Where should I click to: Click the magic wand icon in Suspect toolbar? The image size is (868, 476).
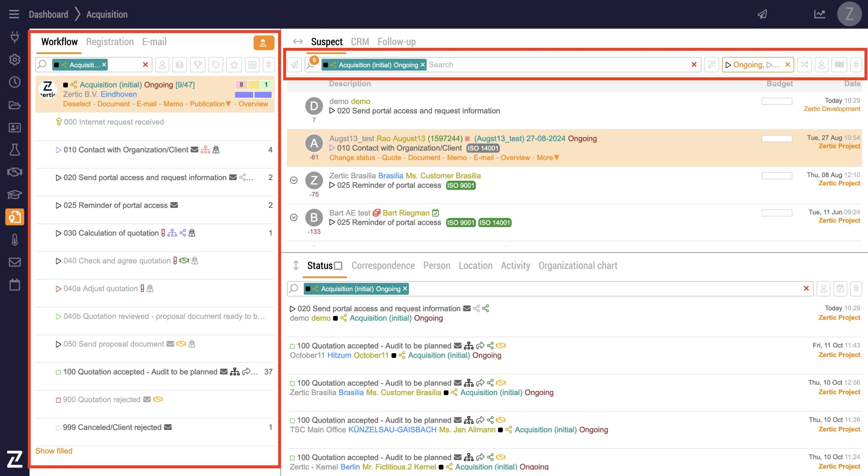pyautogui.click(x=711, y=64)
